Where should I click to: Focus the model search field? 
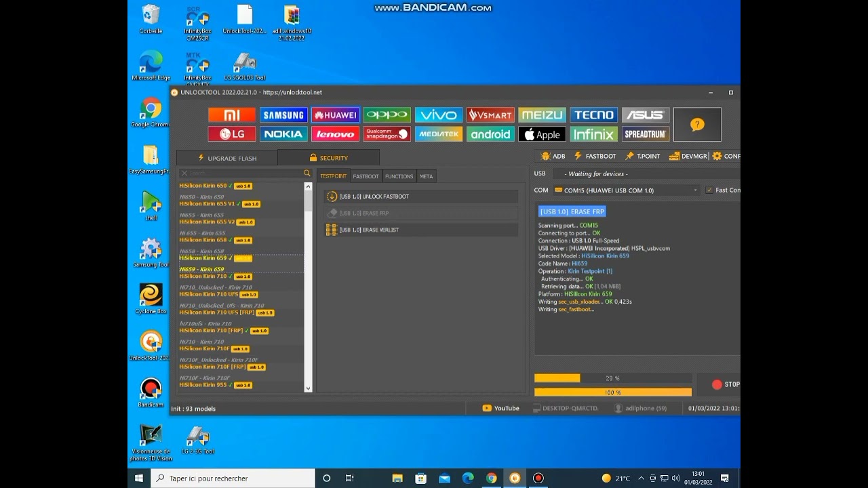pyautogui.click(x=245, y=174)
